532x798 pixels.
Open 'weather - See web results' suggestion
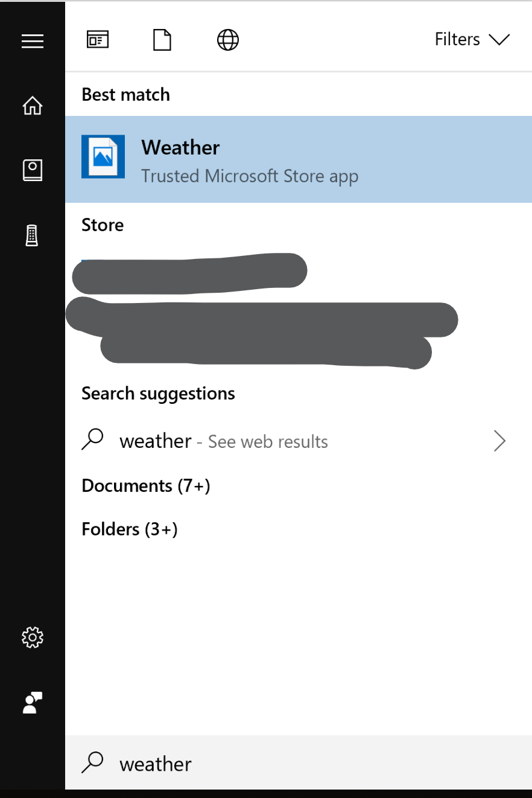[299, 441]
